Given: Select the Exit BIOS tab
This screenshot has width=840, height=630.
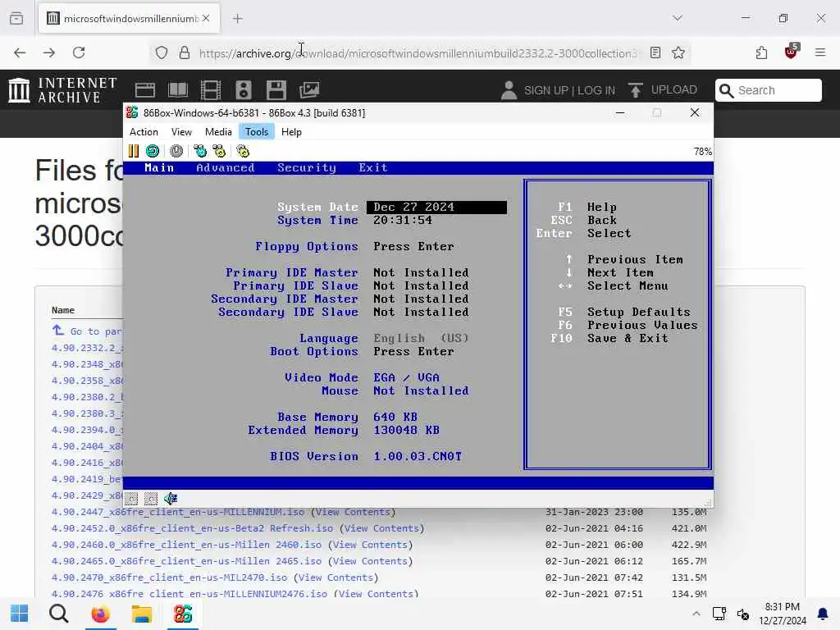Looking at the screenshot, I should 373,167.
